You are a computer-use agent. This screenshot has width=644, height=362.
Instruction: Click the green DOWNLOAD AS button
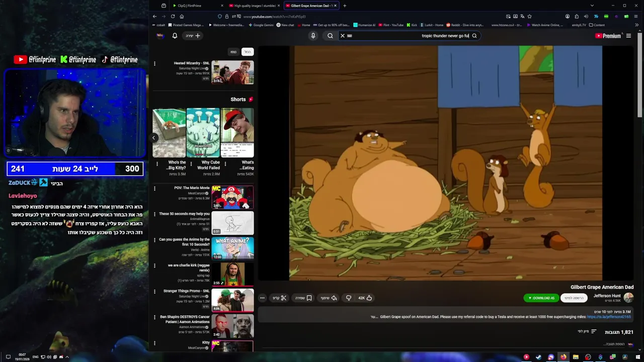coord(541,298)
